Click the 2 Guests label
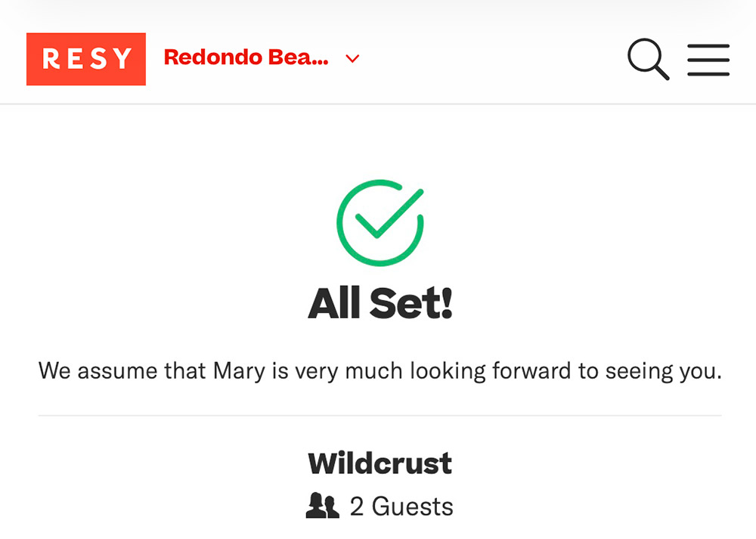This screenshot has height=539, width=756. 401,506
